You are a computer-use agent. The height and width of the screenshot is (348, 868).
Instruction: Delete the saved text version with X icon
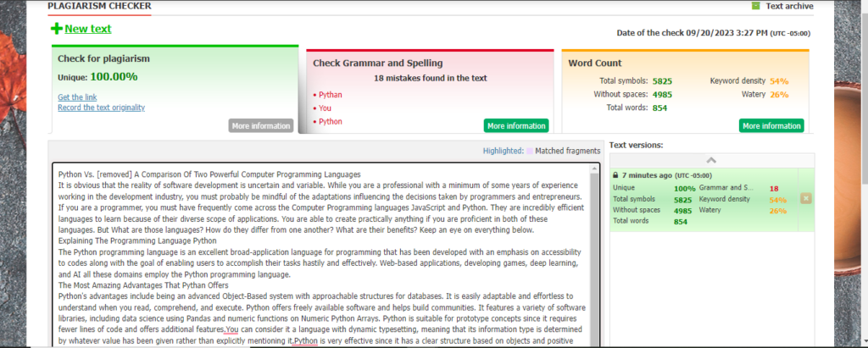(x=805, y=198)
